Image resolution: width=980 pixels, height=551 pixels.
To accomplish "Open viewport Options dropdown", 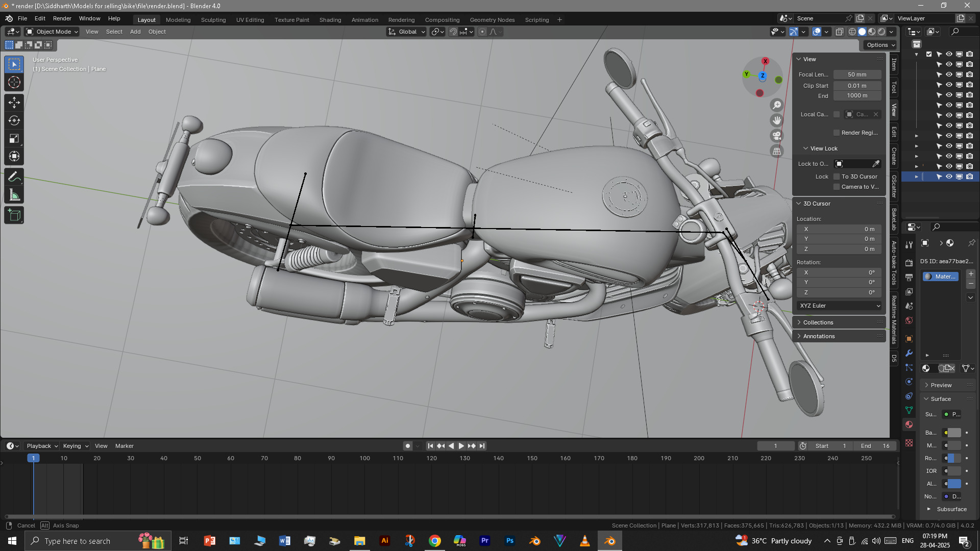I will pos(880,45).
